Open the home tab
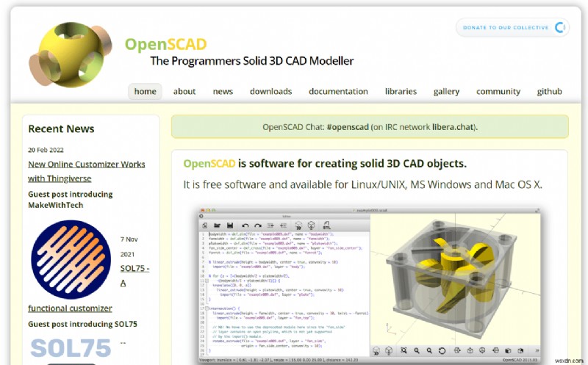 click(145, 92)
